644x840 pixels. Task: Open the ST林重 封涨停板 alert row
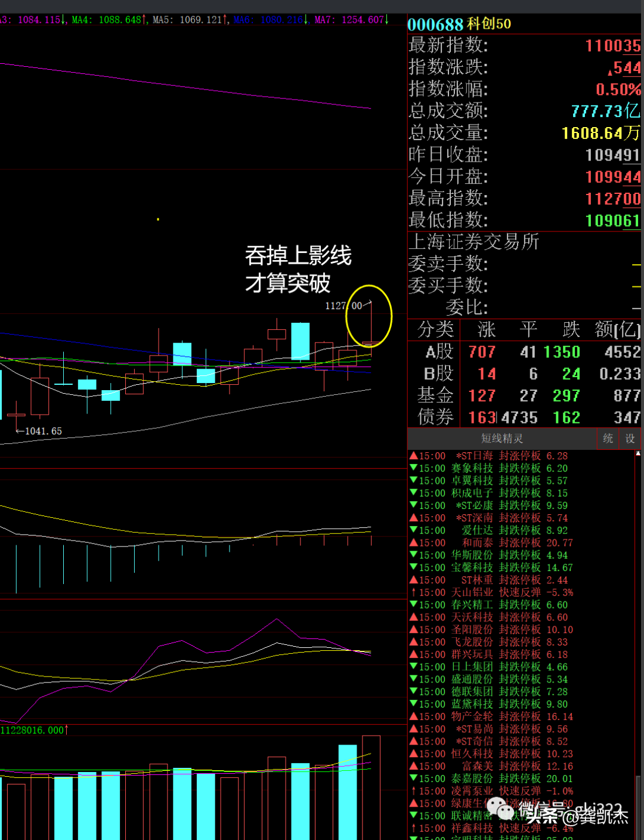click(488, 580)
